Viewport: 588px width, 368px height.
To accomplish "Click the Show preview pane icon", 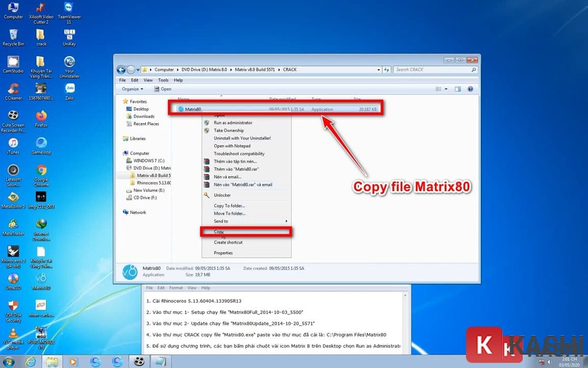I will pyautogui.click(x=458, y=89).
